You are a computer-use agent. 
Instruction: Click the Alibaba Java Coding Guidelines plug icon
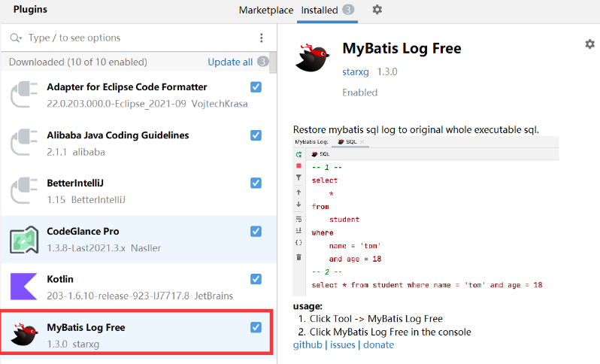pyautogui.click(x=24, y=142)
